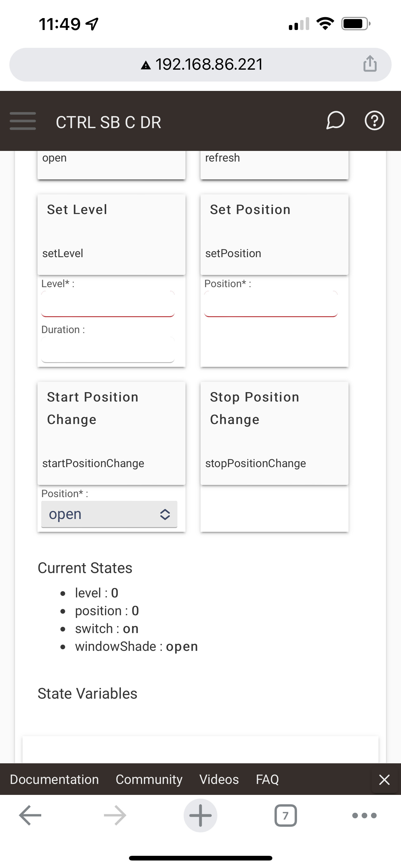Open the Community link

pyautogui.click(x=149, y=779)
